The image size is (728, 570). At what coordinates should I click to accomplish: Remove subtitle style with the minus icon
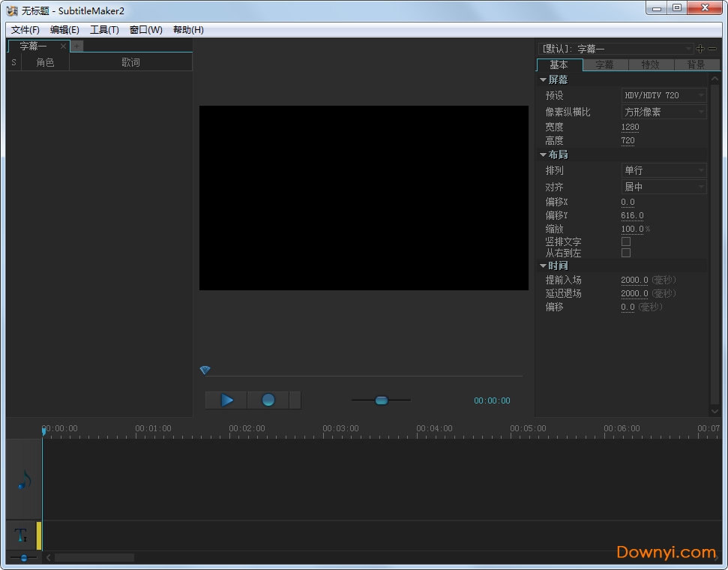(712, 49)
